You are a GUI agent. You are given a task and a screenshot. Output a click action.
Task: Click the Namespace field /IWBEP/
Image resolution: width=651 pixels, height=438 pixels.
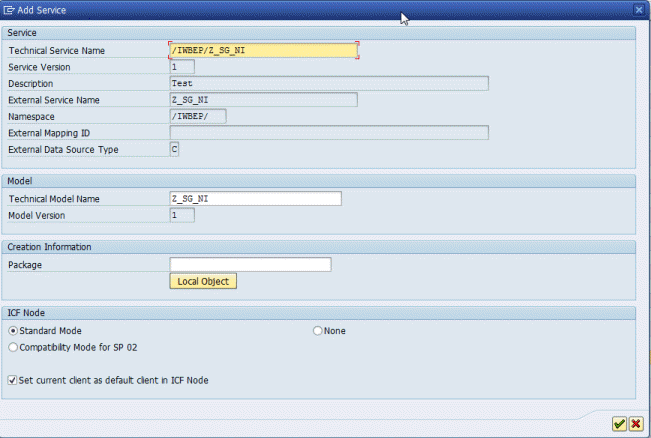198,116
